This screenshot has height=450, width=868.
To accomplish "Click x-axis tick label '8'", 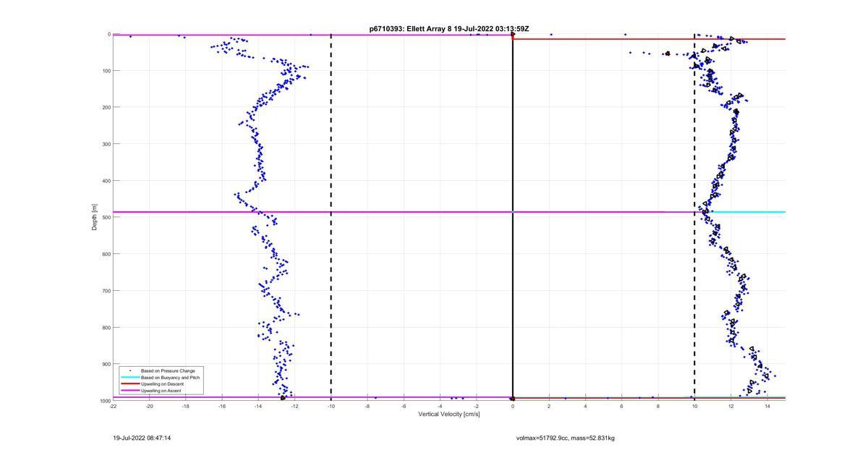I will (x=658, y=406).
